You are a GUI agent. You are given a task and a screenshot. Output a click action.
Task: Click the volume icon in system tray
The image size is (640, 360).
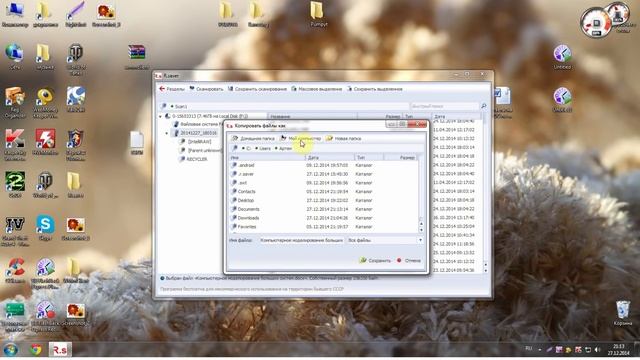pyautogui.click(x=598, y=350)
